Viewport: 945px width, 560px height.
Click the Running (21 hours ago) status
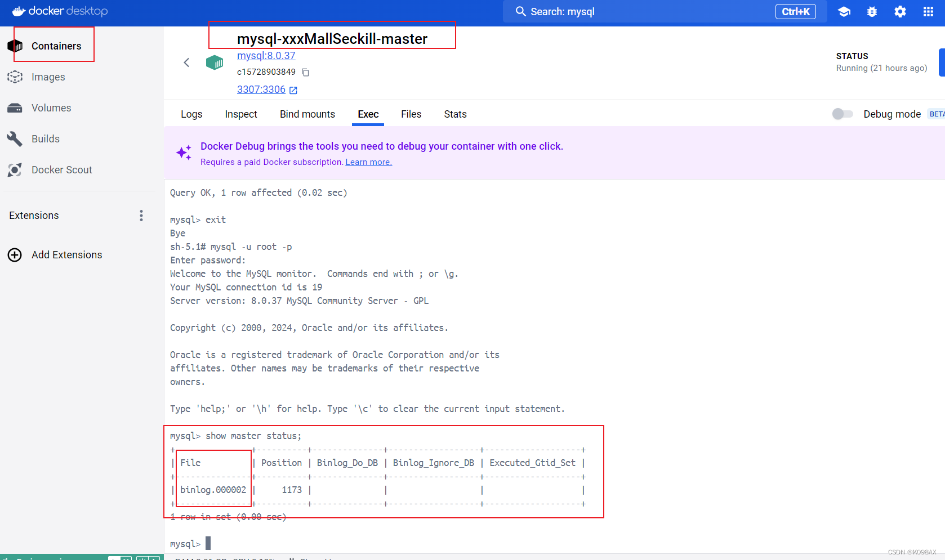point(881,68)
